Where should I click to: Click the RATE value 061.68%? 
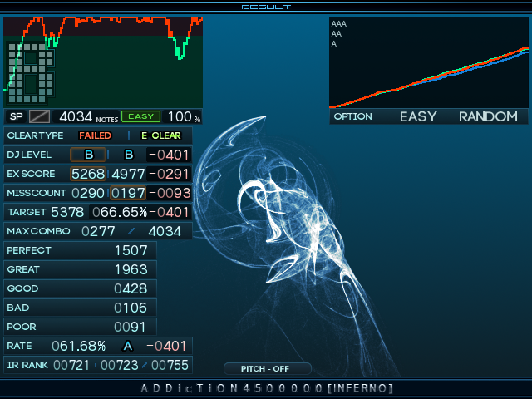click(x=78, y=346)
